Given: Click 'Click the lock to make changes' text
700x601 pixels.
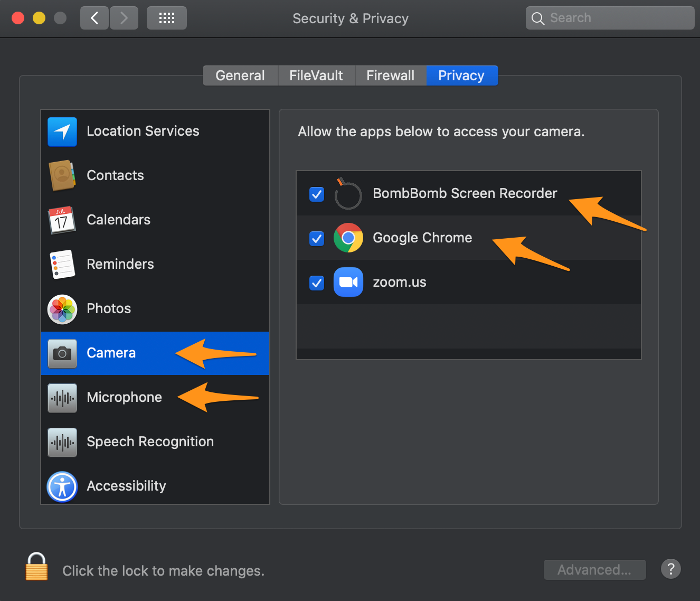Looking at the screenshot, I should [x=164, y=571].
